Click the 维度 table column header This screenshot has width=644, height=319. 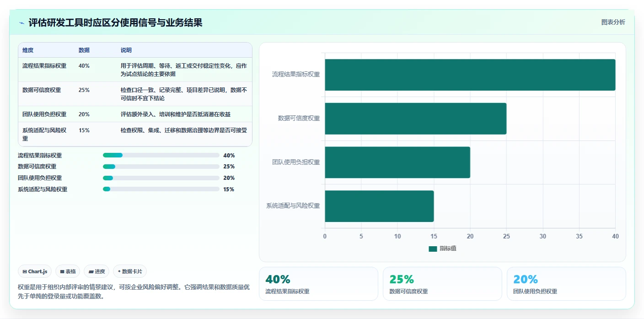click(28, 50)
